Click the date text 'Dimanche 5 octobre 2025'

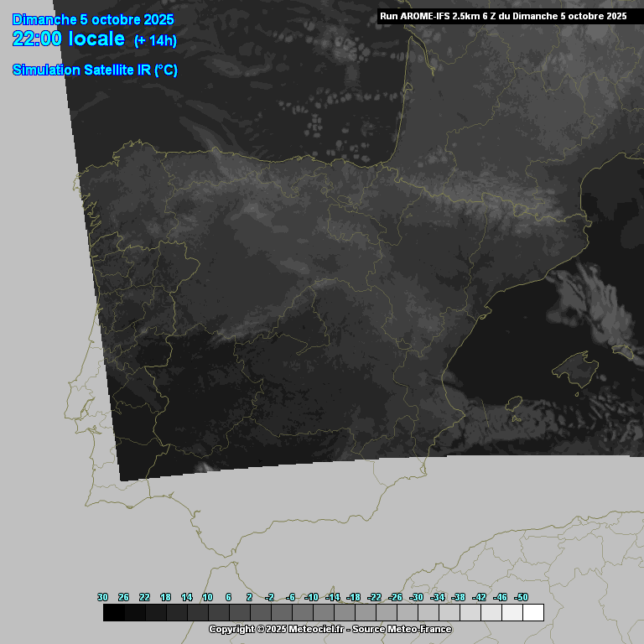pos(93,19)
